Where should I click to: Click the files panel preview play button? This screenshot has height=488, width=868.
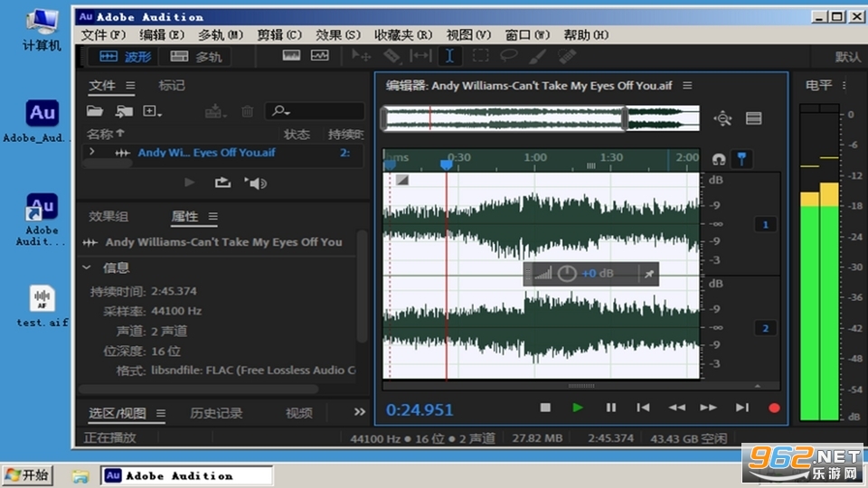189,183
